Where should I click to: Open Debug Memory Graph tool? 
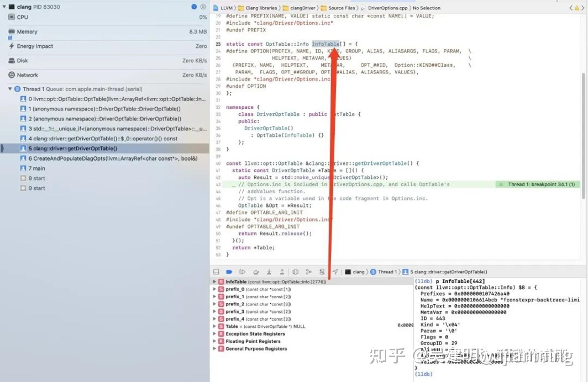[309, 272]
